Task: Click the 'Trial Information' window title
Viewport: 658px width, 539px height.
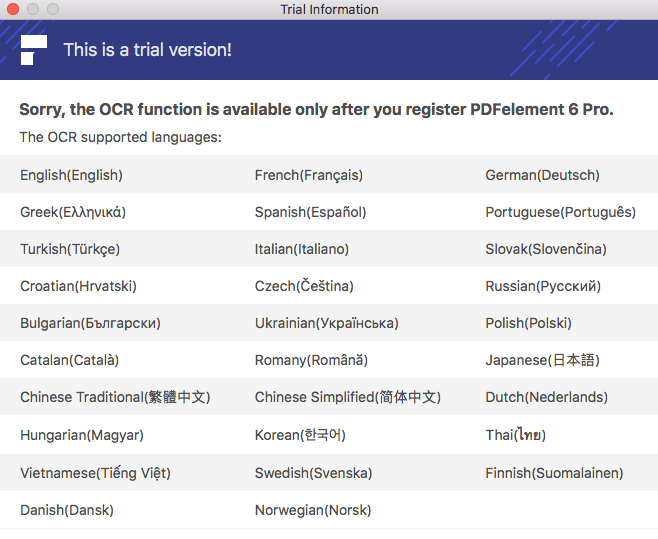Action: (x=329, y=9)
